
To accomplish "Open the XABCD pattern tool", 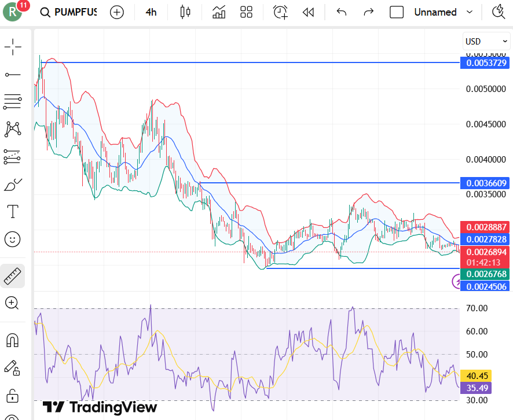I will (13, 129).
